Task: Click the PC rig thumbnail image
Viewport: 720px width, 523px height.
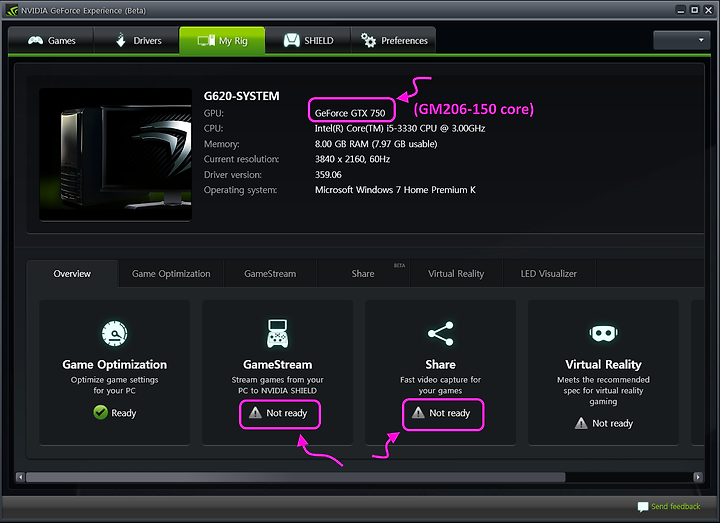Action: pyautogui.click(x=115, y=155)
